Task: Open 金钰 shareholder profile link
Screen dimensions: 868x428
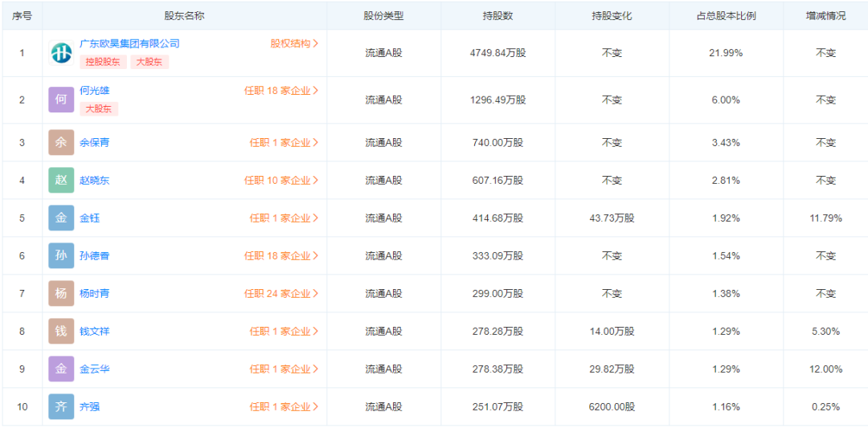Action: (x=90, y=218)
